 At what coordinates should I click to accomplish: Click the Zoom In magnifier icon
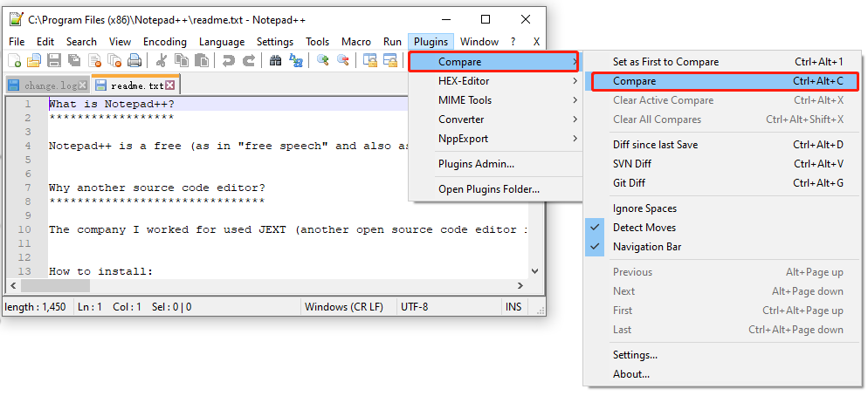pos(323,60)
